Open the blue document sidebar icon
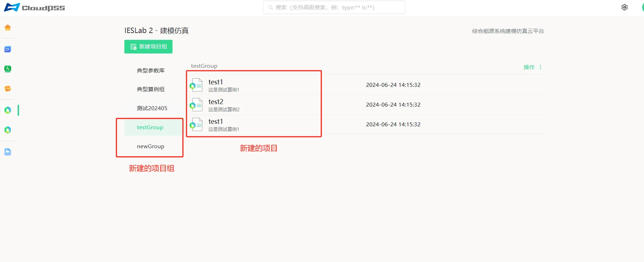The image size is (644, 262). tap(8, 152)
